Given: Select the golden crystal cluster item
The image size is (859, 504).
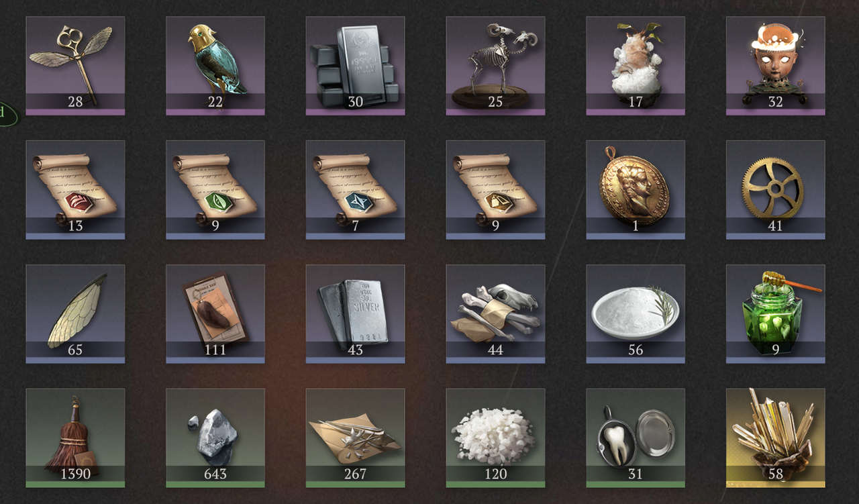Looking at the screenshot, I should click(x=775, y=438).
